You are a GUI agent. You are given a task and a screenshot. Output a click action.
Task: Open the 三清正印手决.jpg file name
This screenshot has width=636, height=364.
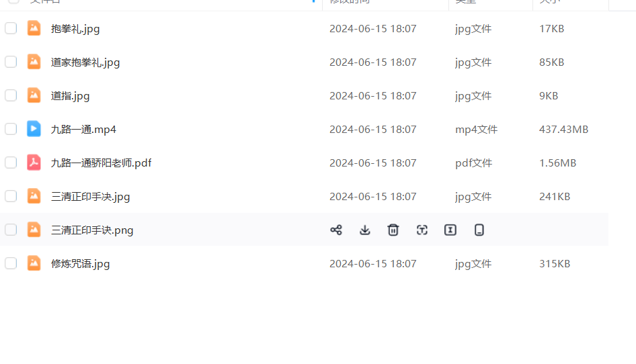pos(91,197)
